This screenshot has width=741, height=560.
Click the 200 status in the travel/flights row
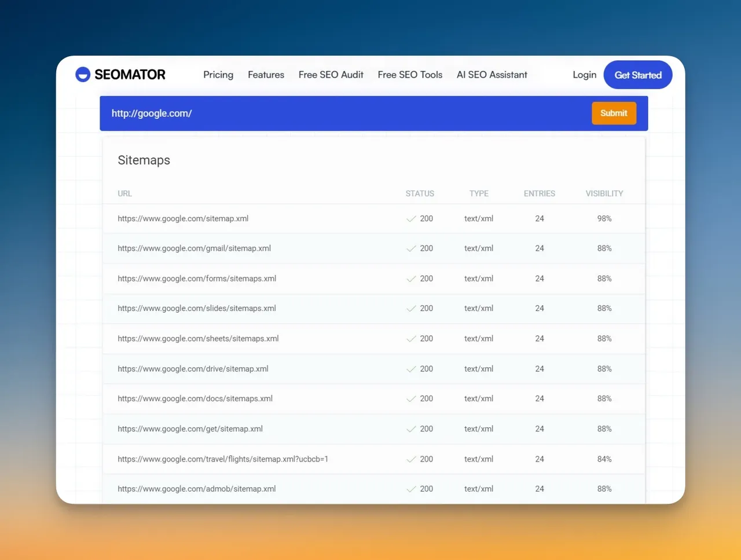coord(427,459)
